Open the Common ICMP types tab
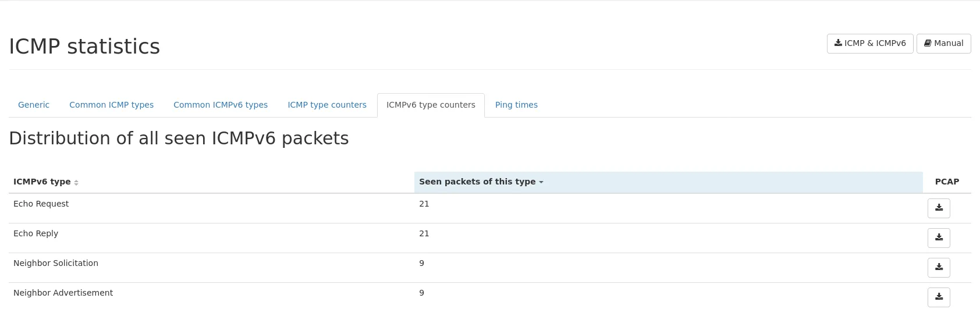The image size is (980, 323). [111, 105]
